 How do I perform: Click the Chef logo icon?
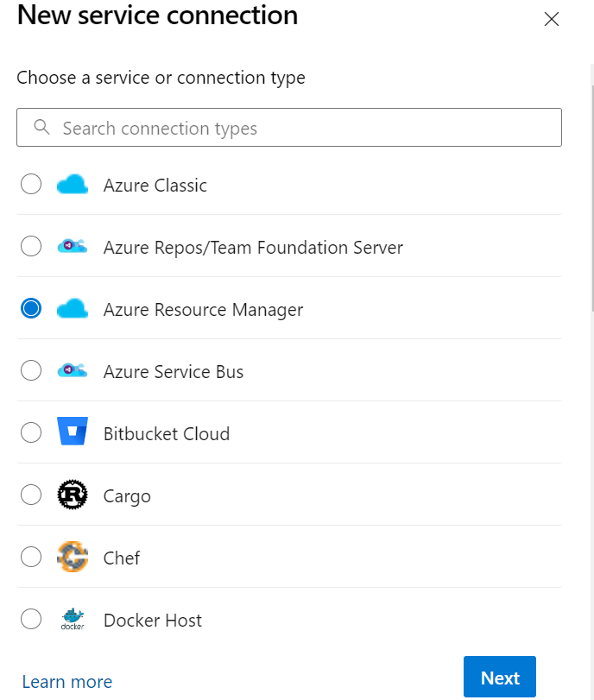[x=73, y=557]
